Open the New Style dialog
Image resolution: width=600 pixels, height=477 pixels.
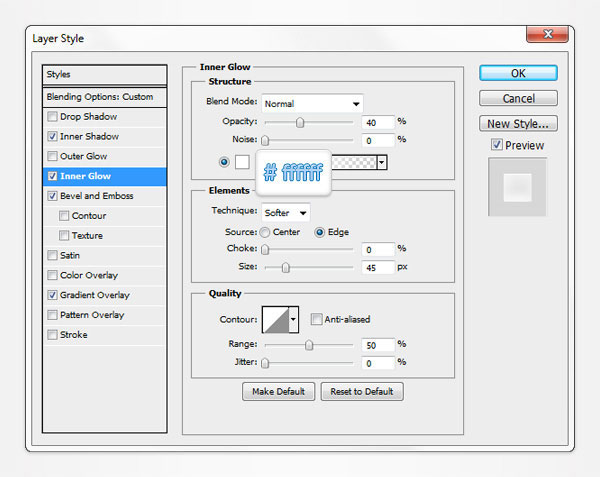(x=518, y=124)
